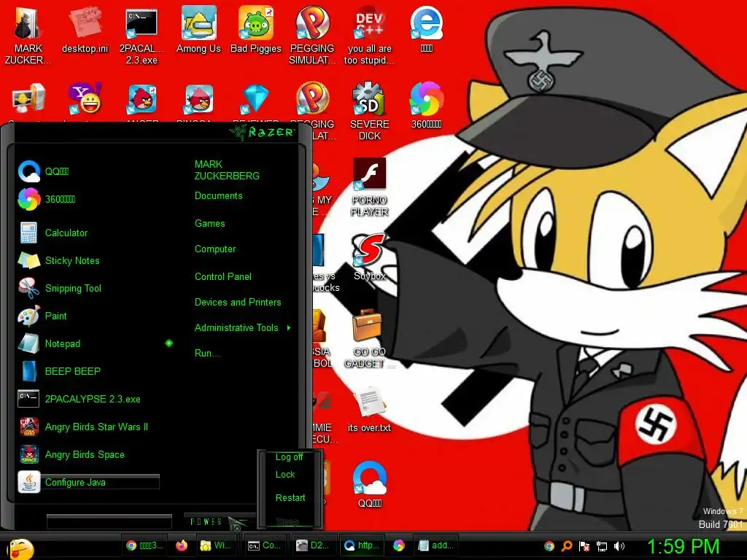Choose Lock from power menu
This screenshot has width=747, height=560.
(285, 475)
